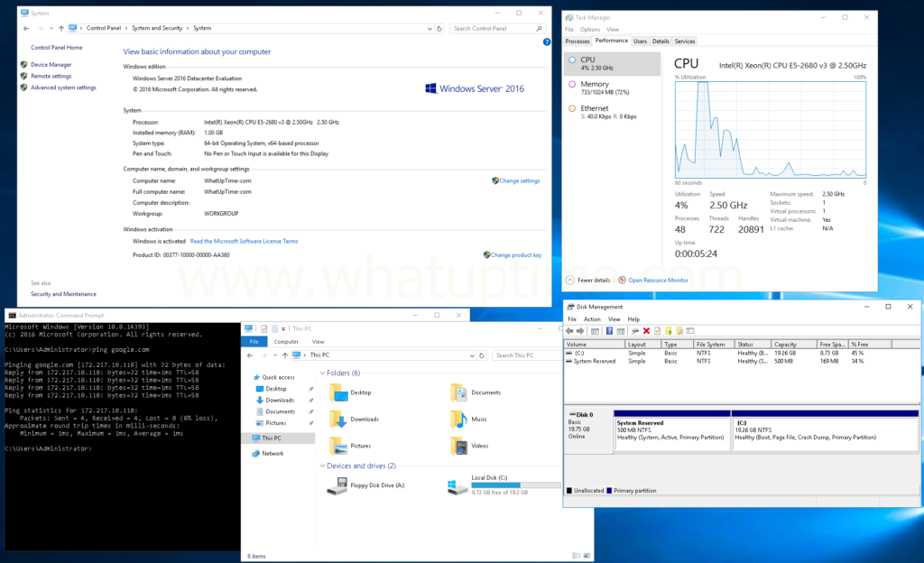This screenshot has width=924, height=563.
Task: Click Change settings link in System window
Action: tap(515, 180)
